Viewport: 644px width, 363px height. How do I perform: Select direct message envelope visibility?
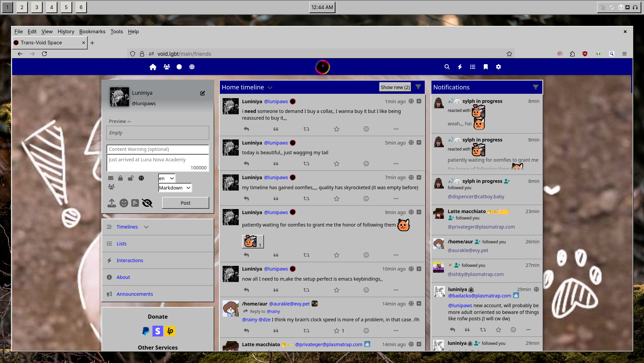(110, 178)
